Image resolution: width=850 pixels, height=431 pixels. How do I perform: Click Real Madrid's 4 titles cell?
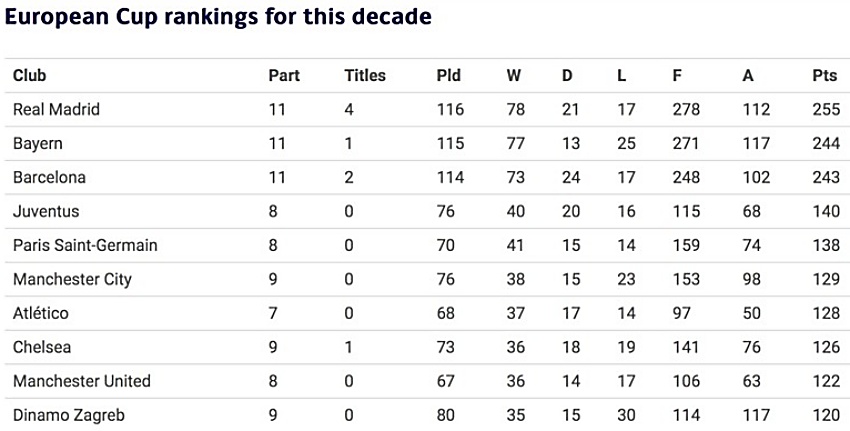click(349, 110)
